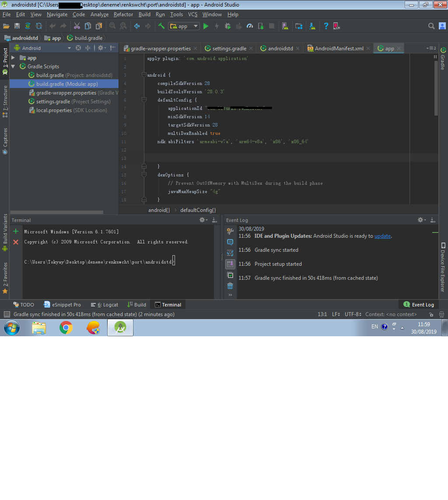The height and width of the screenshot is (500, 448).
Task: Click the Cut scissors icon
Action: coord(77,26)
